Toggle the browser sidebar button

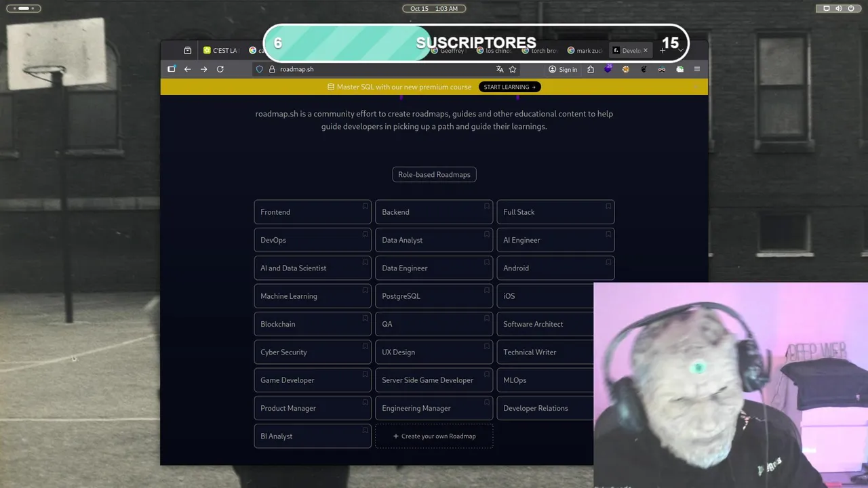click(x=172, y=69)
